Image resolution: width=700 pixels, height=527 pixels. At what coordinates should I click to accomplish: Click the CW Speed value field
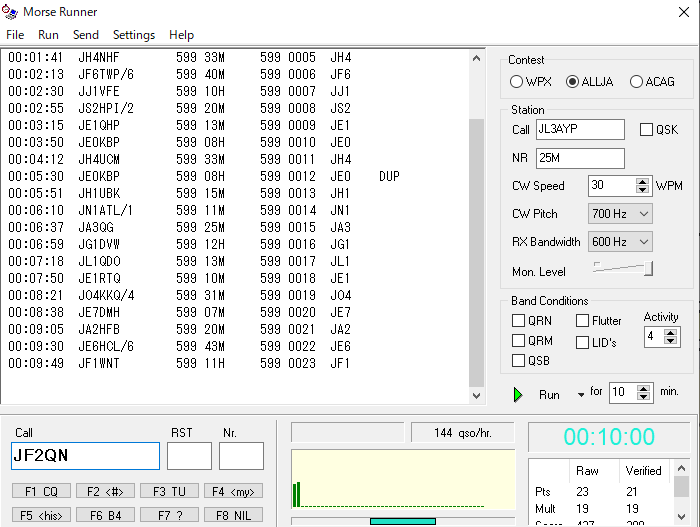click(x=612, y=185)
